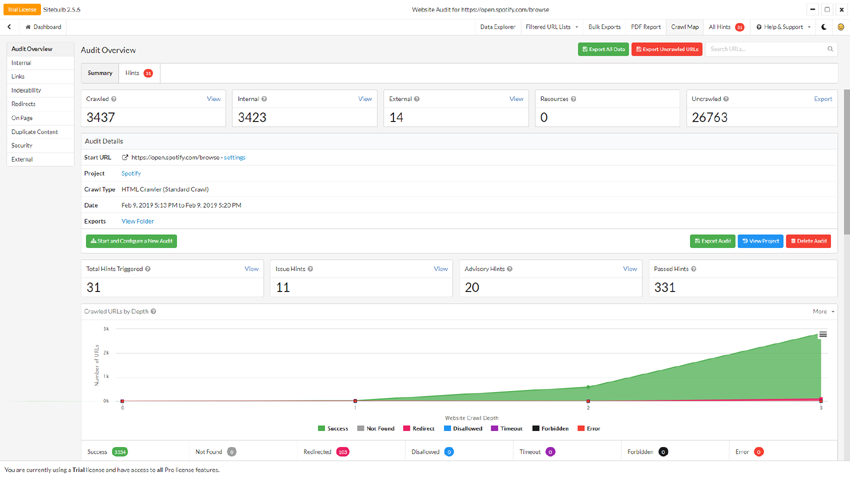Toggle Redirect series in chart legend
This screenshot has width=850, height=478.
(418, 429)
